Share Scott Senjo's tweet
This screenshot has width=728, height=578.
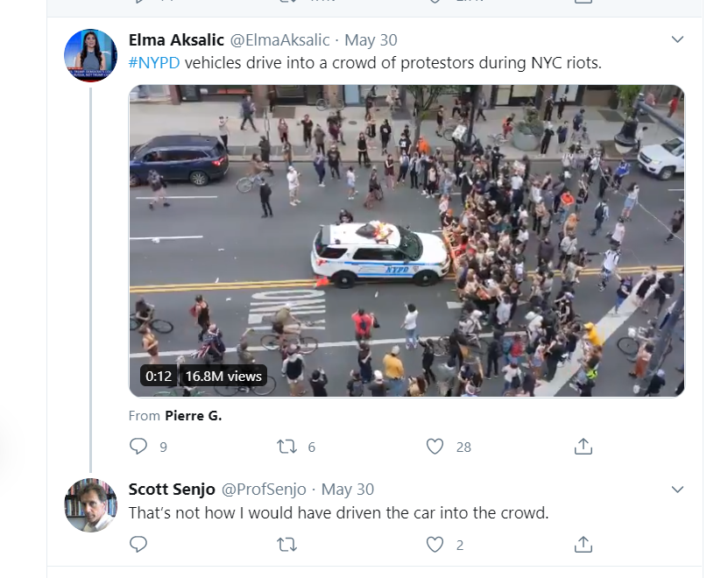pos(583,544)
